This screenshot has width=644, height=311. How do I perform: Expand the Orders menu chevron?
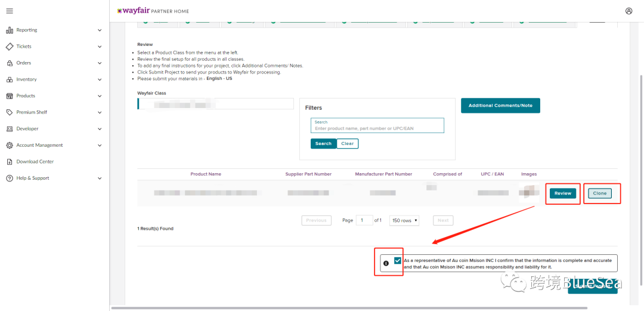100,63
